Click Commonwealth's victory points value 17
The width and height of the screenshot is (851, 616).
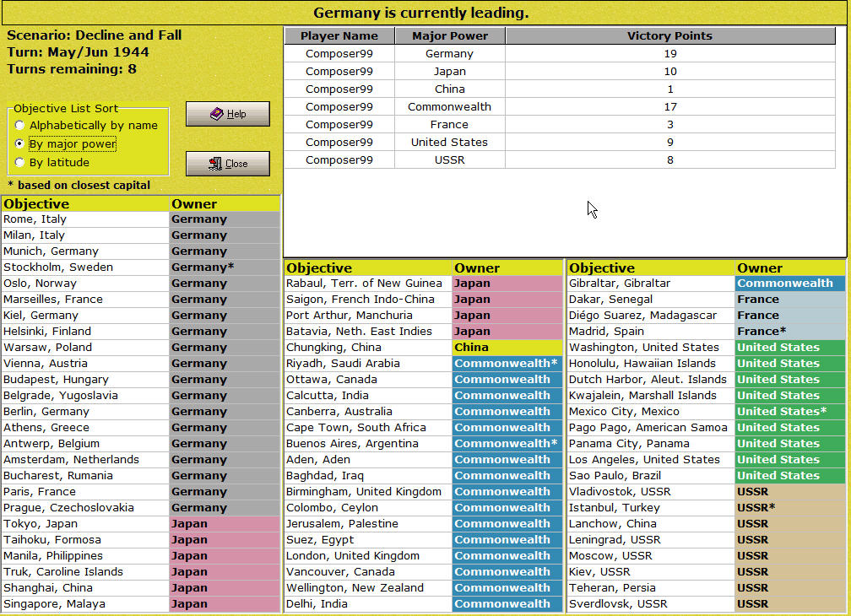(x=670, y=107)
